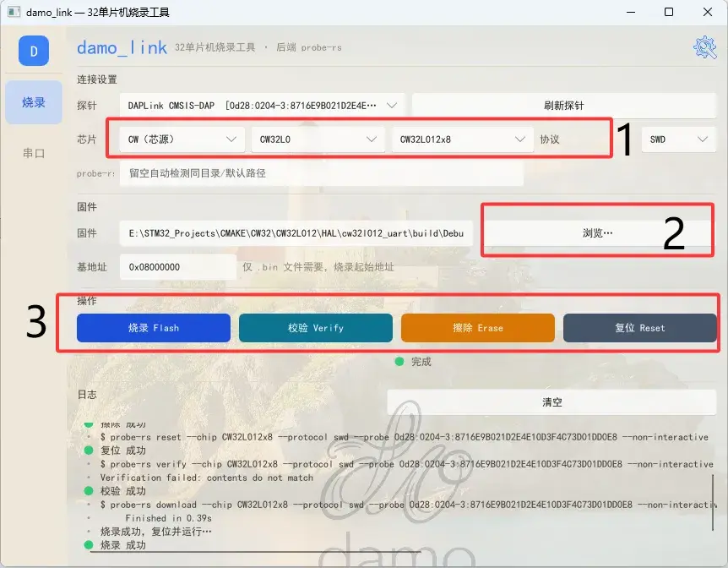The height and width of the screenshot is (568, 728).
Task: Click the damo_link window title icon
Action: click(14, 12)
